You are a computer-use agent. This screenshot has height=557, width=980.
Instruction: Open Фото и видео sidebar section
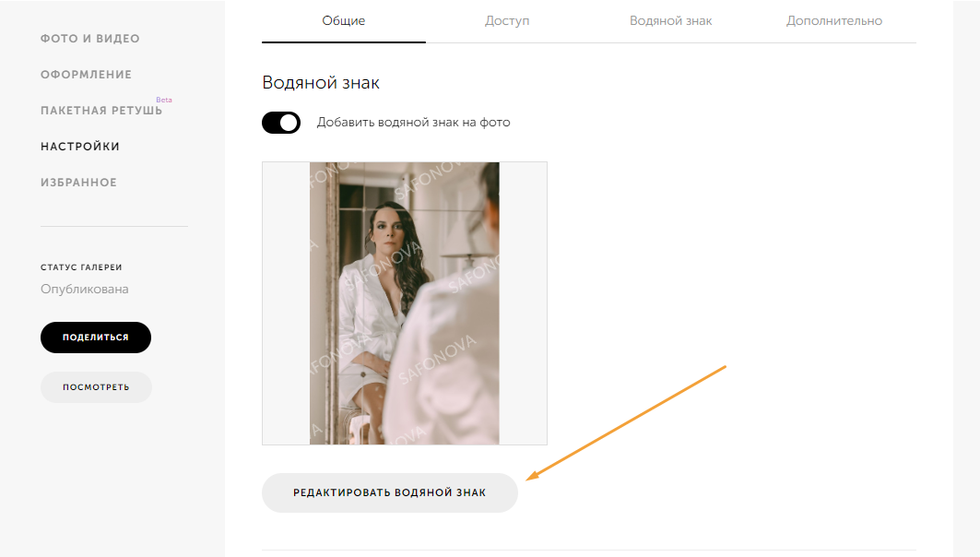tap(90, 39)
